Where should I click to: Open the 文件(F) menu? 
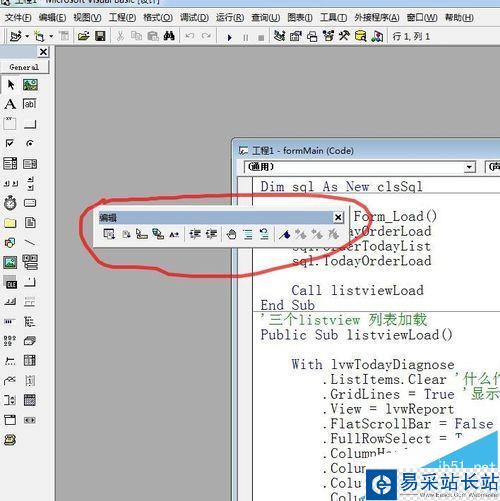(x=18, y=17)
